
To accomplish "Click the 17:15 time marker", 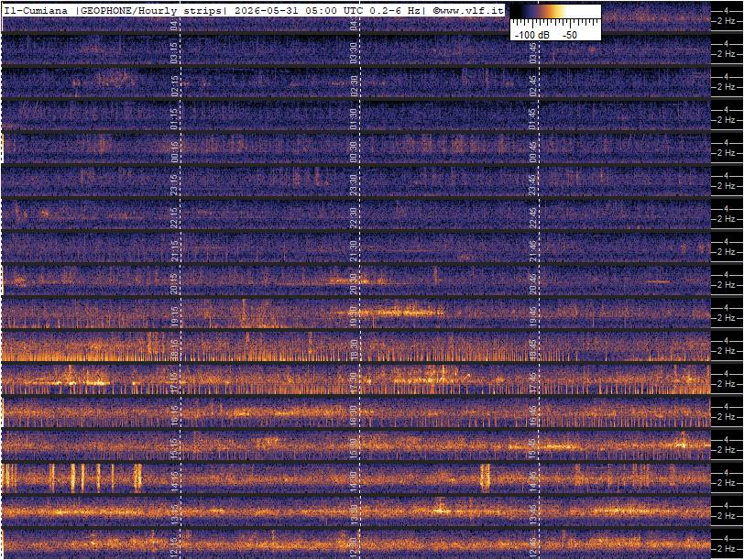I will pos(174,383).
